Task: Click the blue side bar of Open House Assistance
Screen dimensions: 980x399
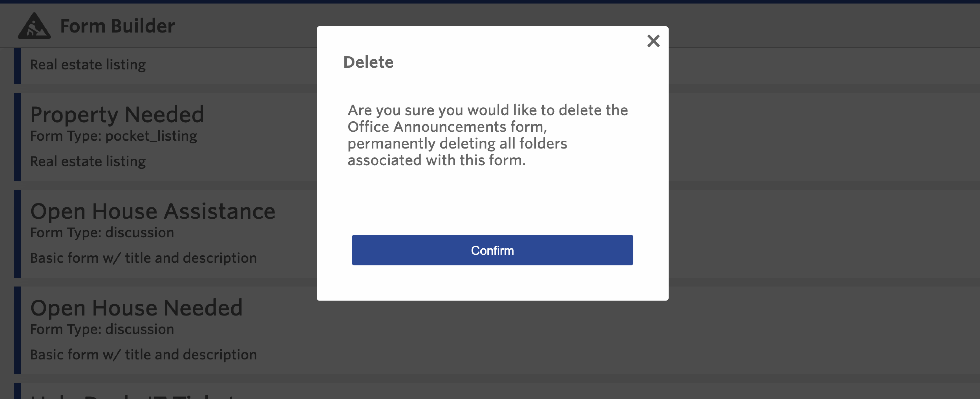Action: click(18, 233)
